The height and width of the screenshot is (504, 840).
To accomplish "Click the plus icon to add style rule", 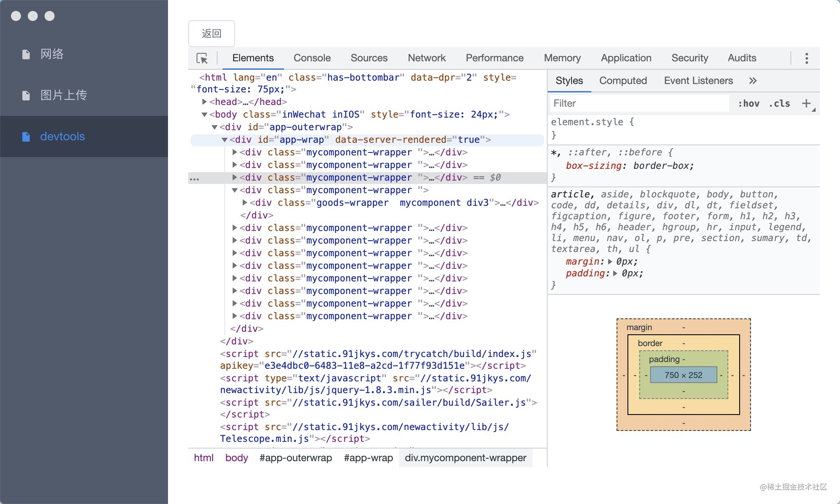I will [806, 103].
